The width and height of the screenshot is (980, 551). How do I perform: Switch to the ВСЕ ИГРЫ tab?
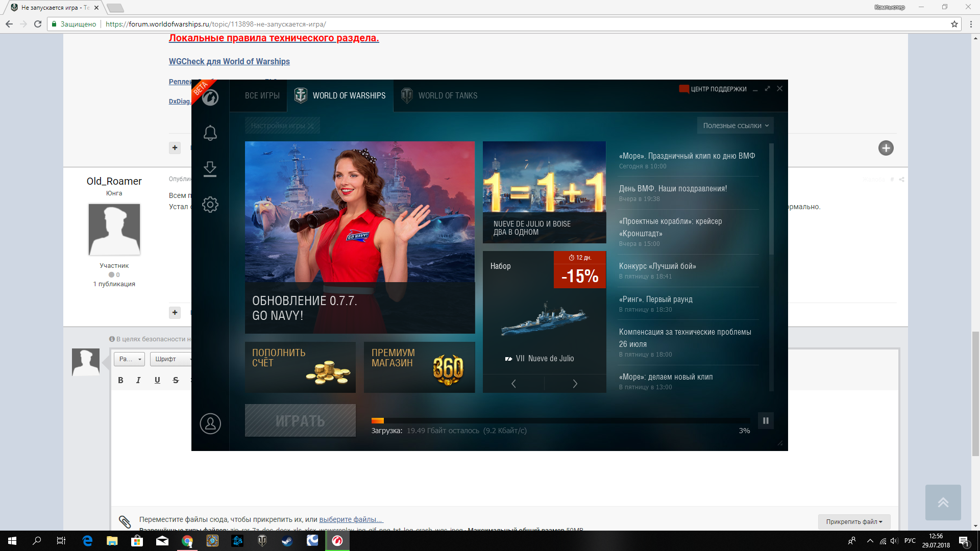coord(262,95)
